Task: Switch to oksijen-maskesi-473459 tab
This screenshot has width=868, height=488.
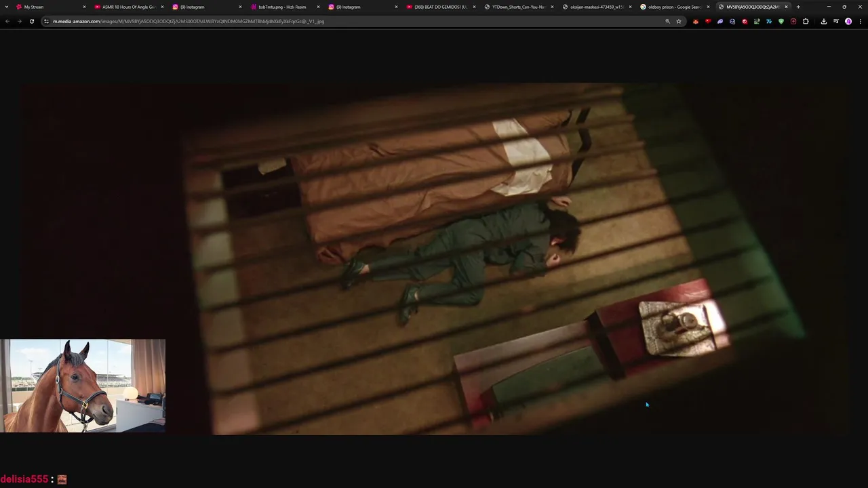Action: pos(597,7)
